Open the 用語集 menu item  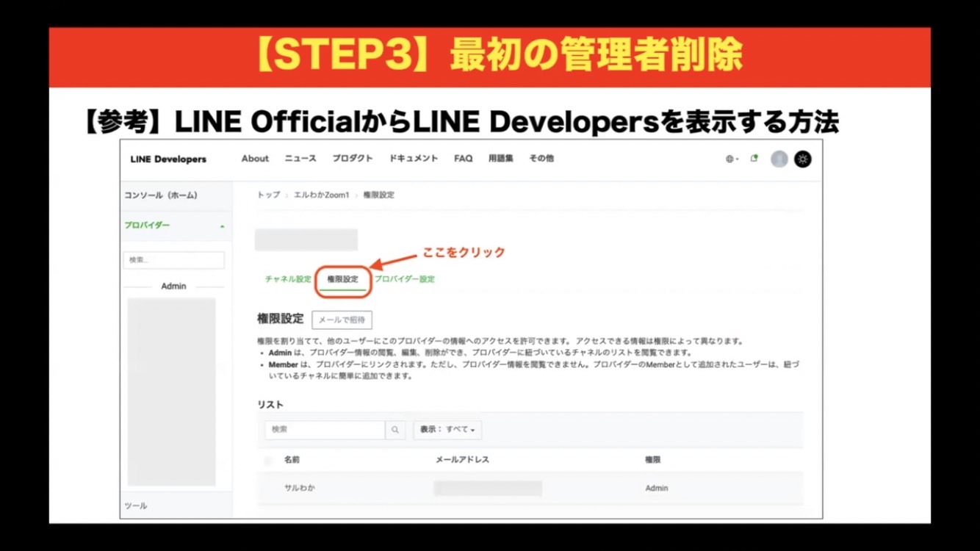501,159
